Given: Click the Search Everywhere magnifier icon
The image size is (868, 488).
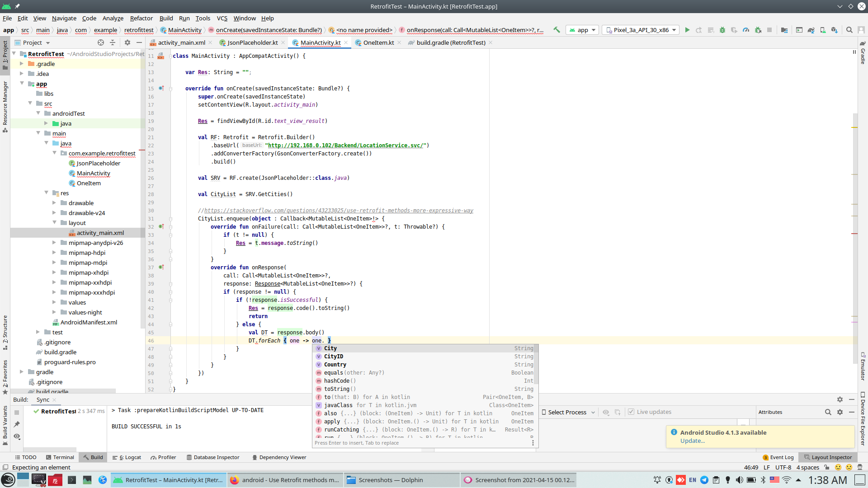Looking at the screenshot, I should [x=849, y=30].
